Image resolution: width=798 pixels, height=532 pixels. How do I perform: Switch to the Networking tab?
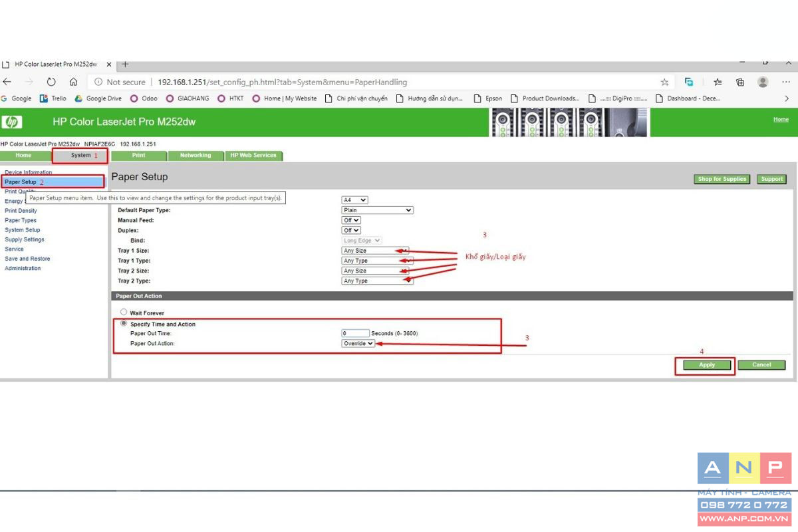[x=196, y=156]
